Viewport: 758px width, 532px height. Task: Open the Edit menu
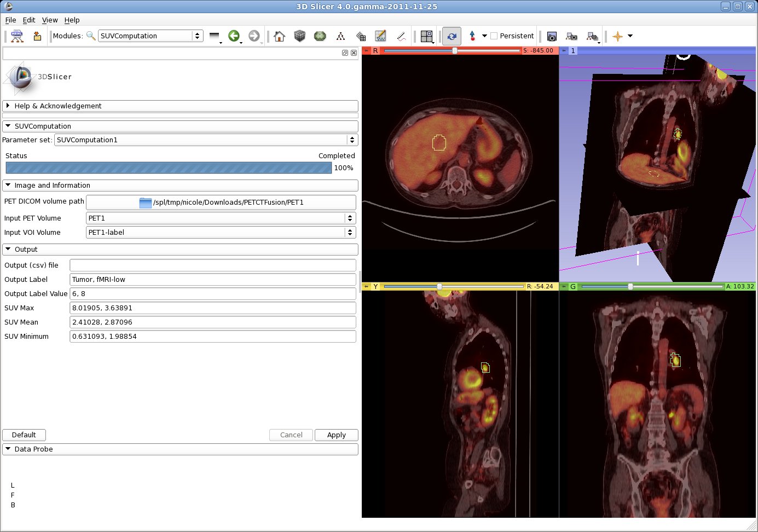(29, 20)
